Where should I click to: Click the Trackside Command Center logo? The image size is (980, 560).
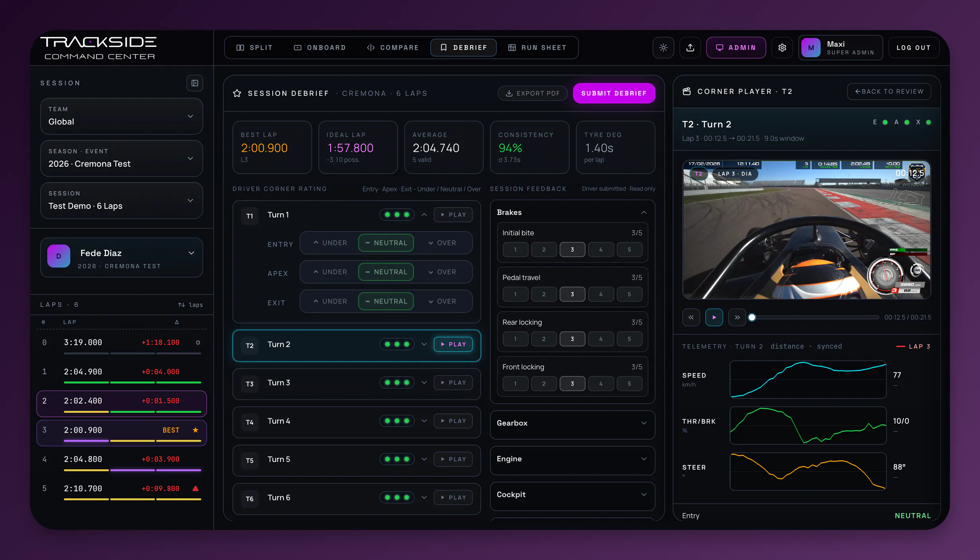coord(99,48)
